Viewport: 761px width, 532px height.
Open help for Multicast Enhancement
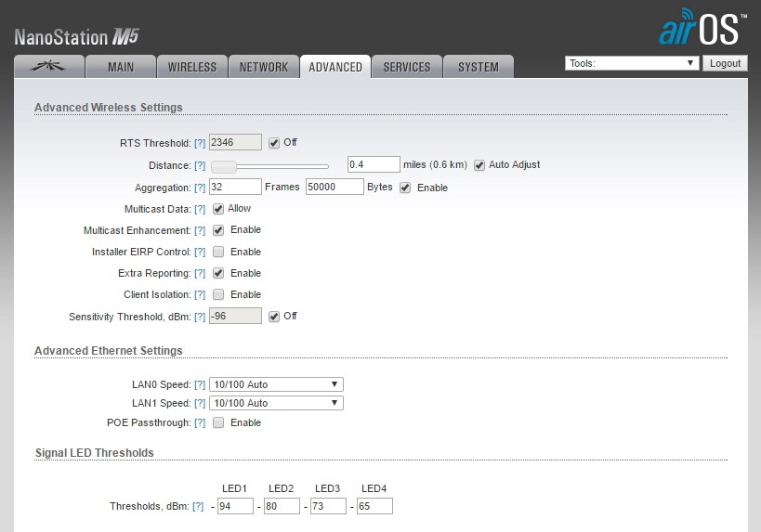coord(200,230)
